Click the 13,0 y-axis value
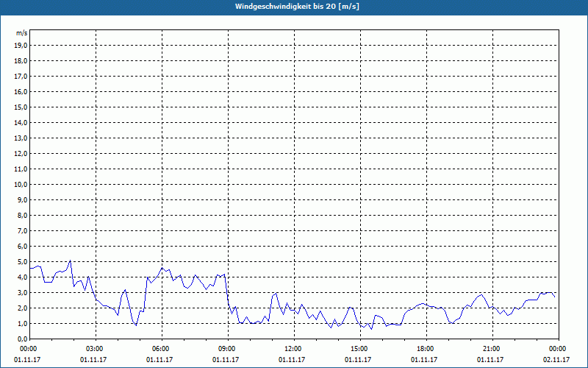 pos(21,138)
